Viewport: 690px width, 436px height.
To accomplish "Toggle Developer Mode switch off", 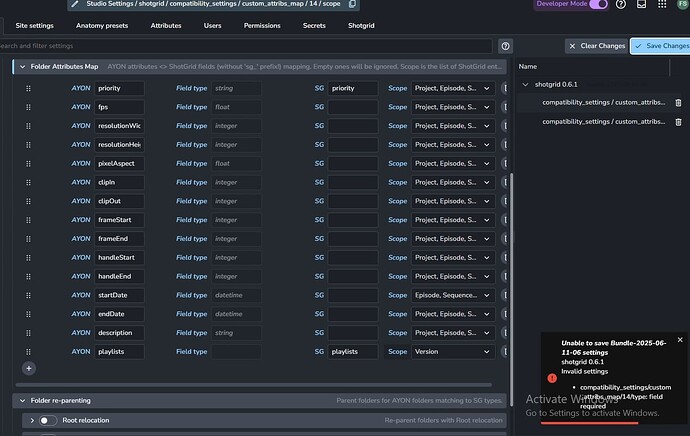I will 598,4.
